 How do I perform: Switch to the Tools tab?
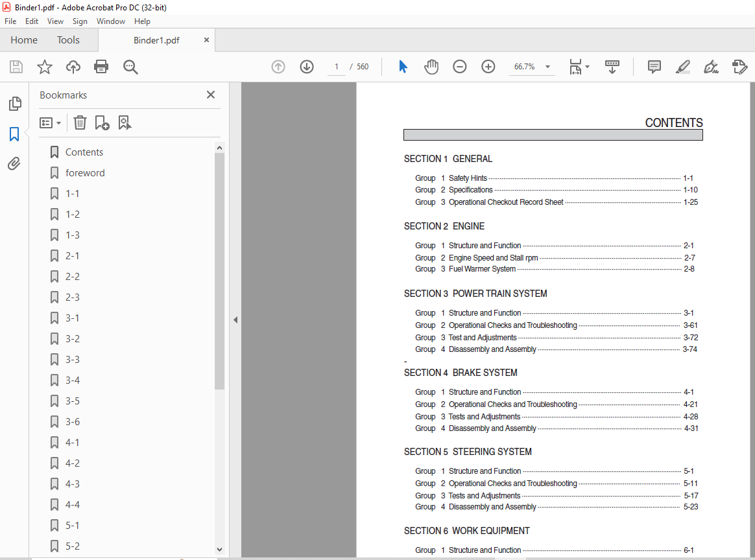point(68,40)
